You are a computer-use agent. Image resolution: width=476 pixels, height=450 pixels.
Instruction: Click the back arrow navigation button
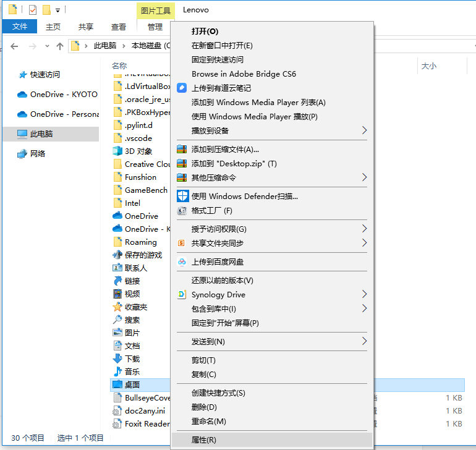[14, 46]
